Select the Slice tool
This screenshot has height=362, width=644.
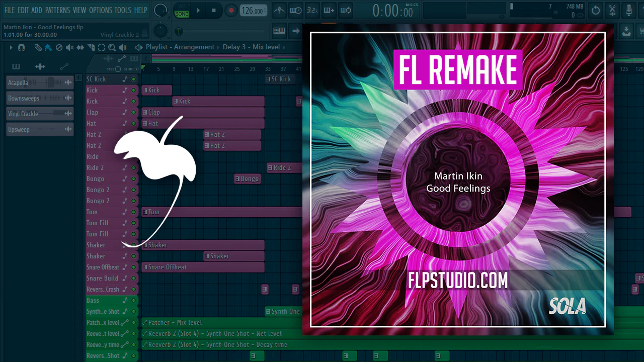pos(91,47)
